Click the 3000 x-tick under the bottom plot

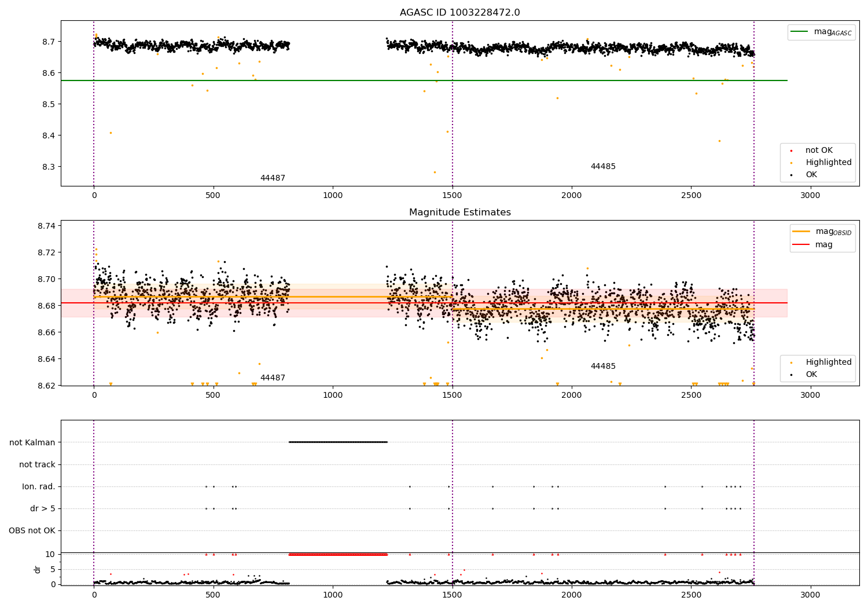pos(810,595)
